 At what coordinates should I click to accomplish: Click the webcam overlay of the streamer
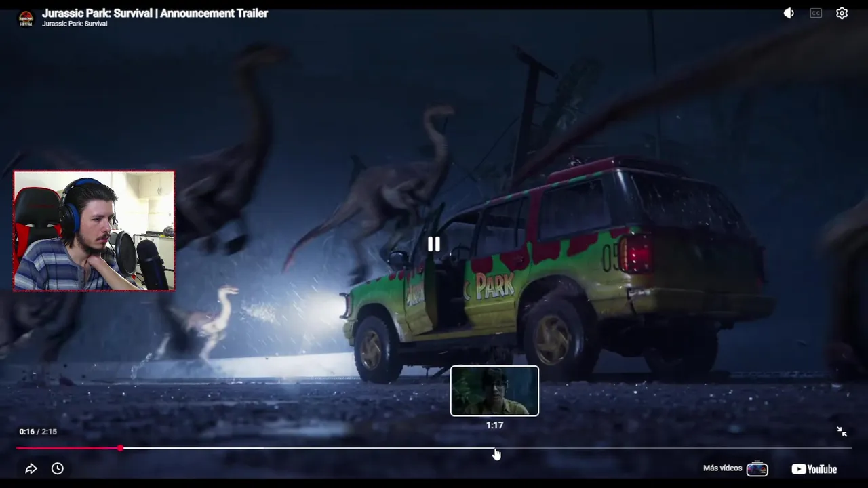[94, 231]
